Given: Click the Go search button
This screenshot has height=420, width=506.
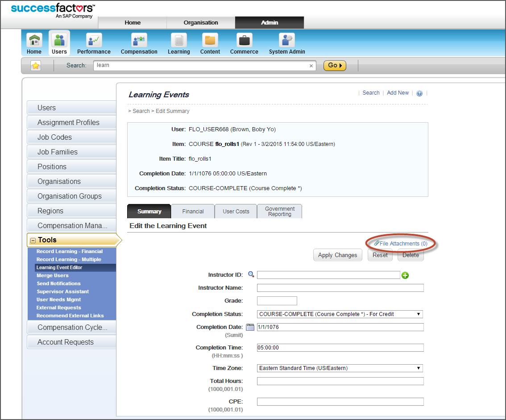Looking at the screenshot, I should tap(335, 66).
